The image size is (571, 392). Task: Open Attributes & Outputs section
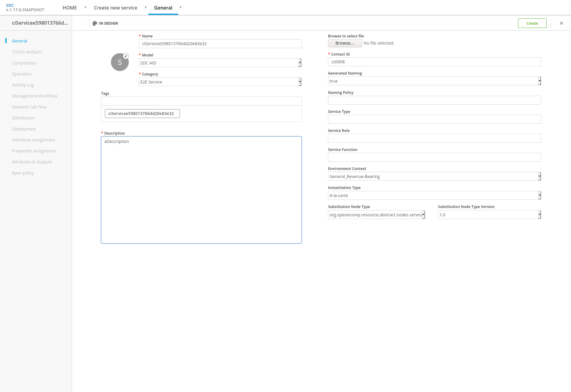click(32, 162)
